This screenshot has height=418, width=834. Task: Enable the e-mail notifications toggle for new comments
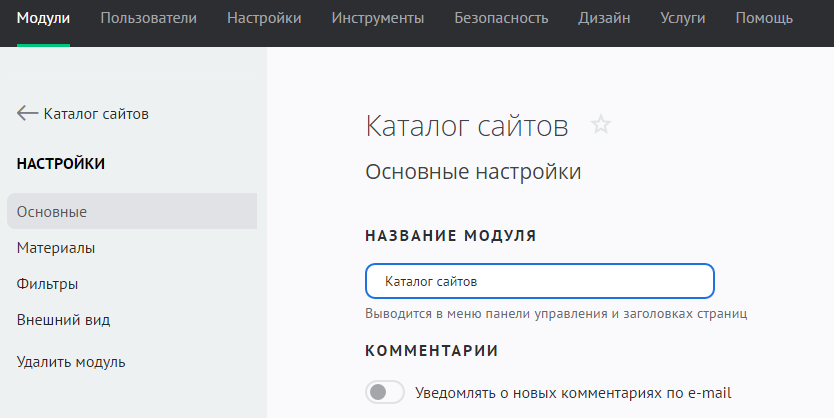(385, 392)
